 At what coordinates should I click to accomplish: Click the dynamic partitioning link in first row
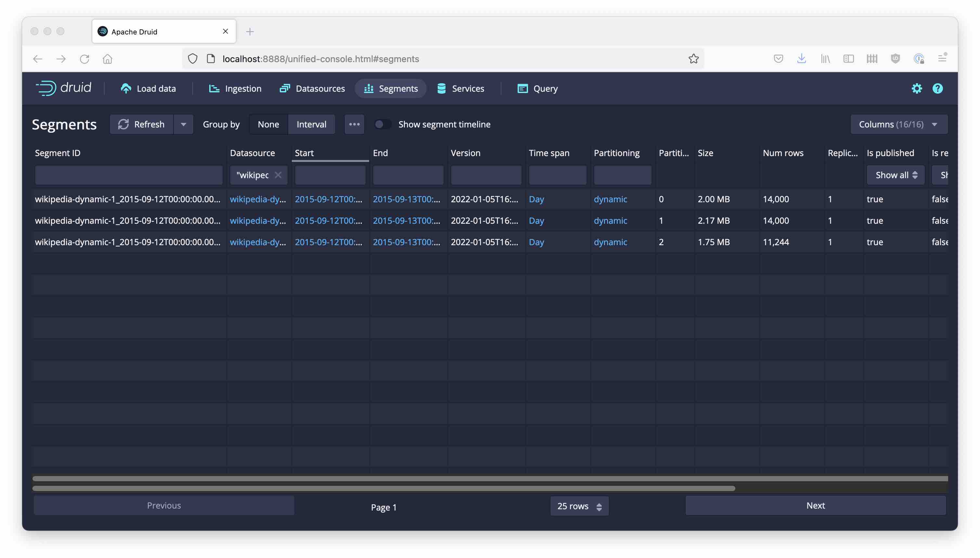[610, 199]
